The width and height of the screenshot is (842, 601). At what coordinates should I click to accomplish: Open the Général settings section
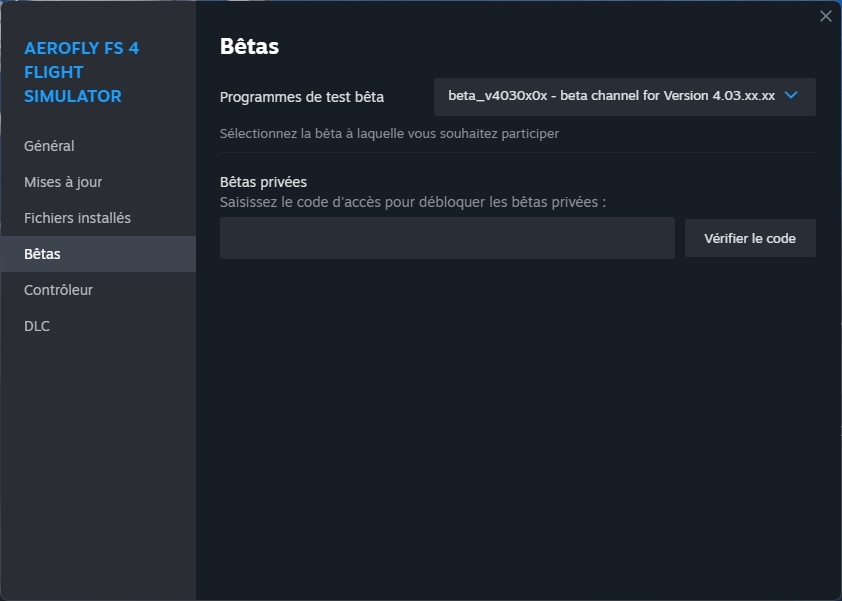(x=49, y=146)
